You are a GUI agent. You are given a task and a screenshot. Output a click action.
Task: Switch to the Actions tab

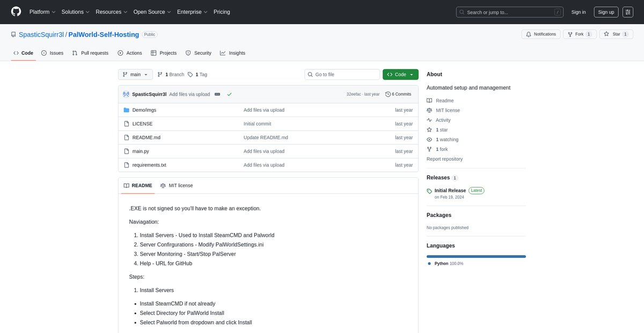(130, 53)
